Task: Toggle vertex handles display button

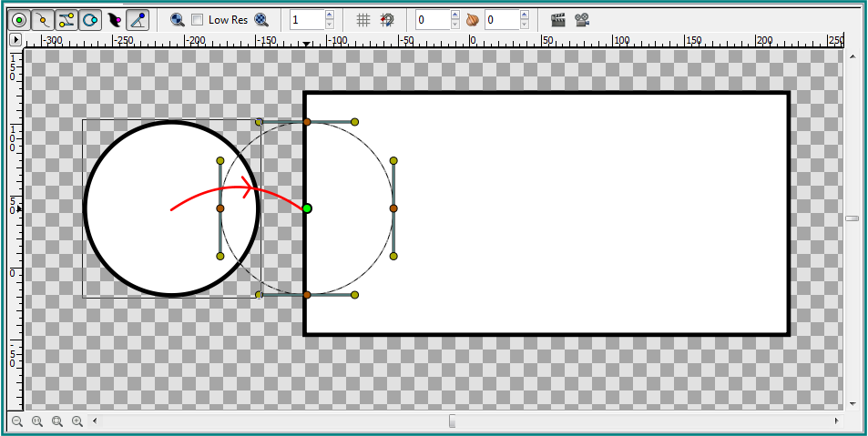Action: (43, 20)
